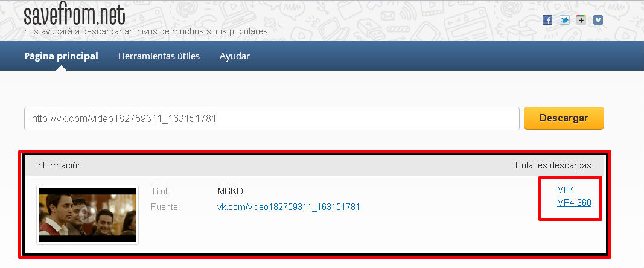Click the yellow Descargar button
Screen dimensions: 644x268
(x=564, y=118)
